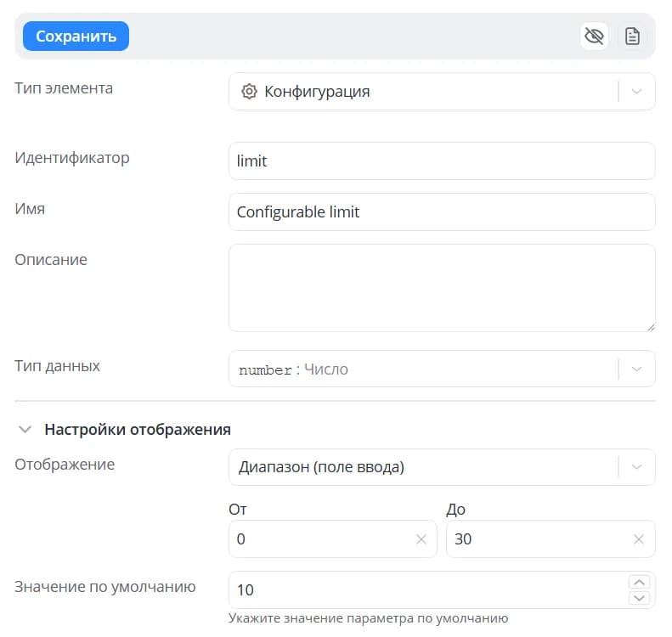Image resolution: width=672 pixels, height=637 pixels.
Task: Click the Тип элемента label
Action: point(64,88)
